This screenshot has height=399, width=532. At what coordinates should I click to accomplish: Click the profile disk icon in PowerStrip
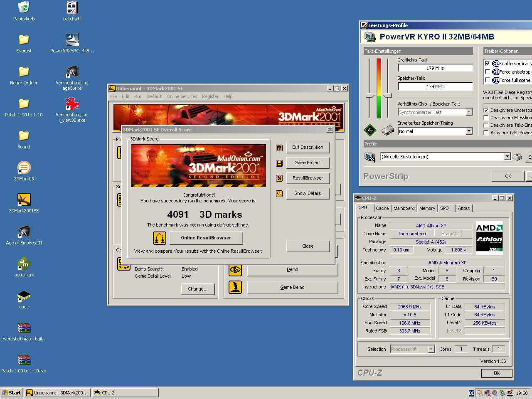click(x=370, y=157)
